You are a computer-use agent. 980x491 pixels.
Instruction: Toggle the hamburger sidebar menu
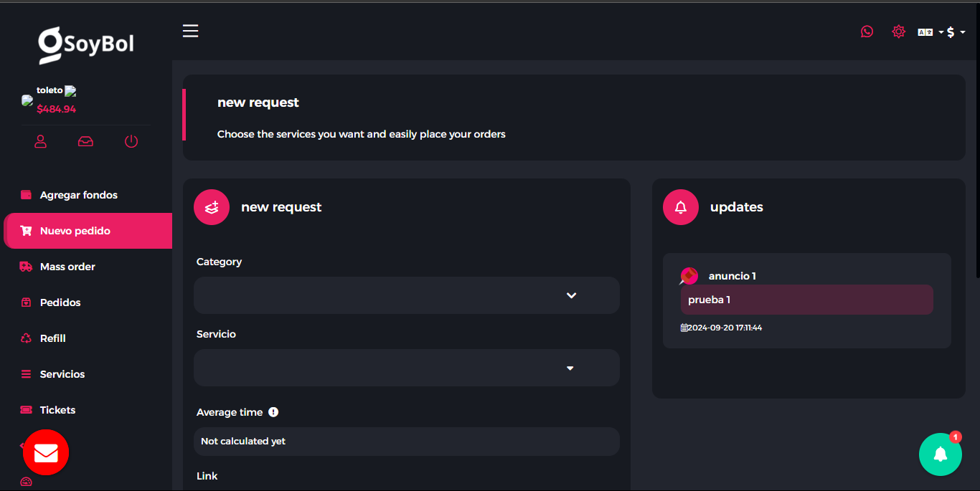coord(190,31)
